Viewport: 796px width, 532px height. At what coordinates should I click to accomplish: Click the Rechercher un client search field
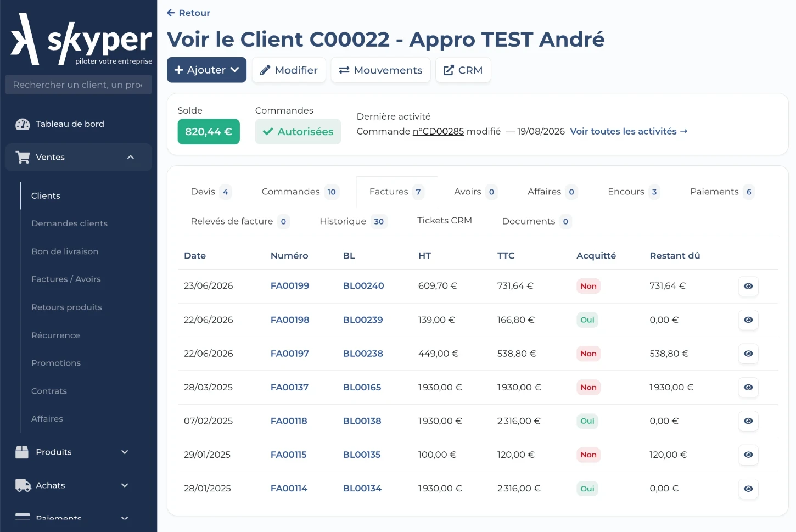click(79, 85)
